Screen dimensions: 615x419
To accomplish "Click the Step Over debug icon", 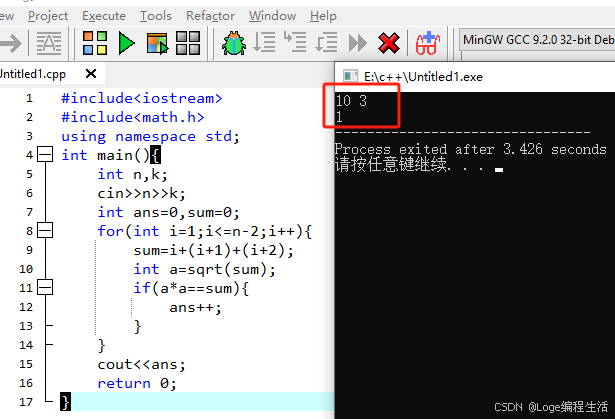I will (x=264, y=43).
